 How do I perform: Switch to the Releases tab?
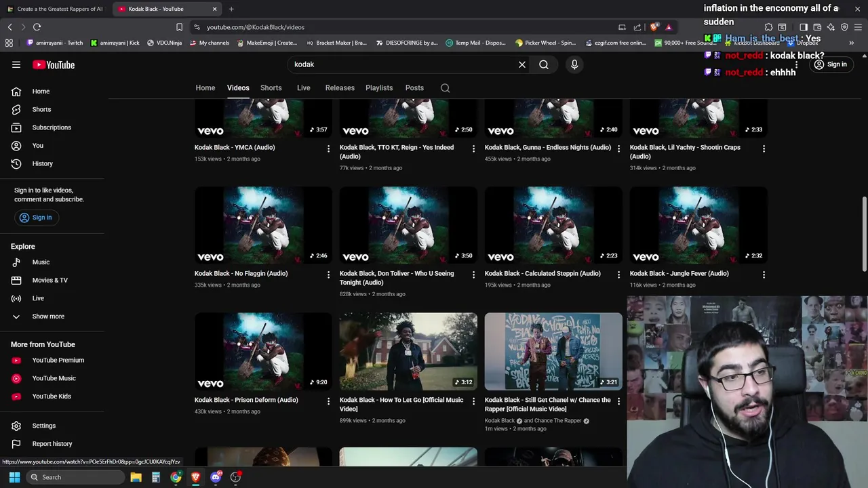(x=340, y=88)
